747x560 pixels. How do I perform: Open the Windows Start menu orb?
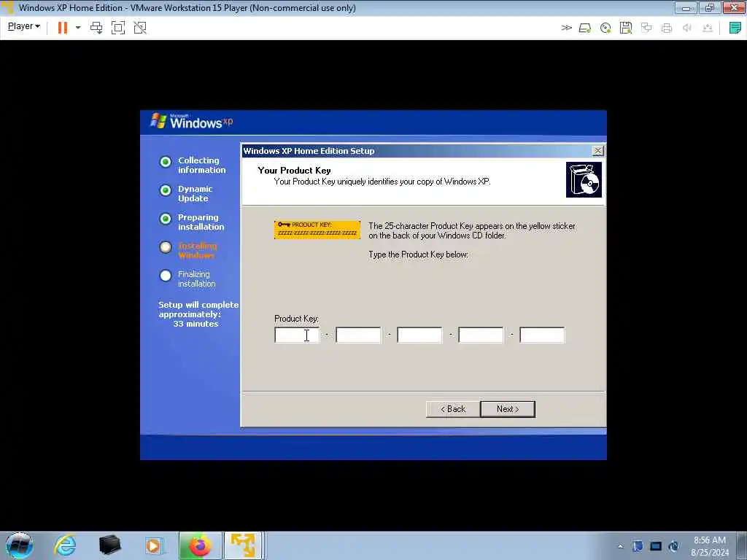19,545
